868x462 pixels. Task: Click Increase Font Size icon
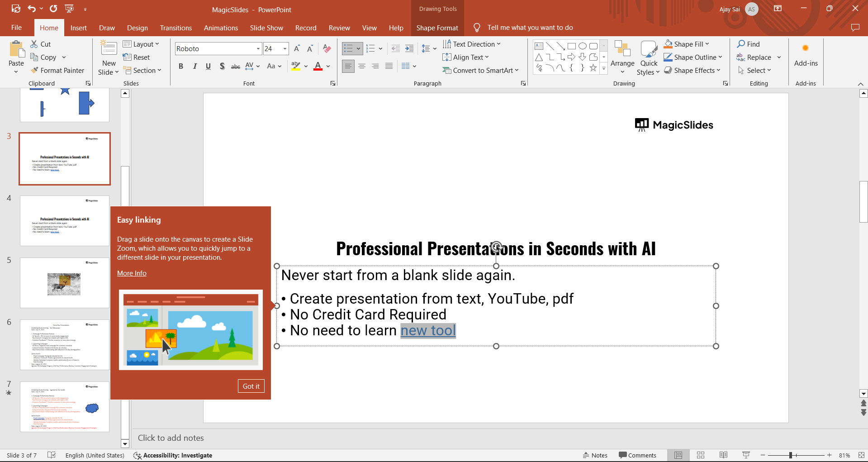pos(297,48)
